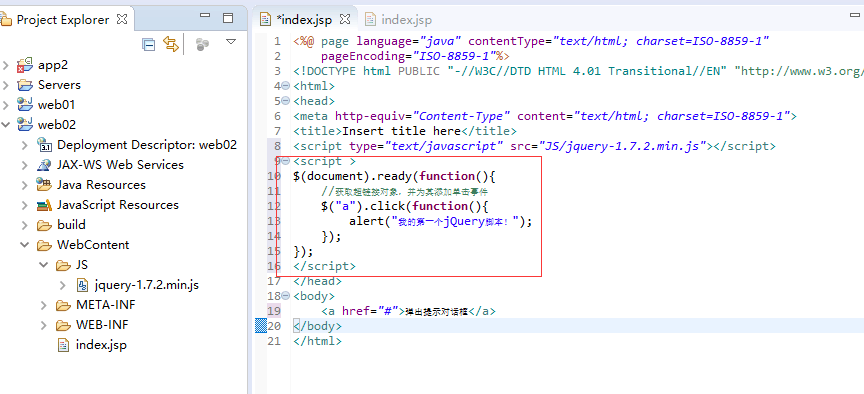This screenshot has height=394, width=864.
Task: Click Collapse All icon in Project Explorer
Action: 149,45
